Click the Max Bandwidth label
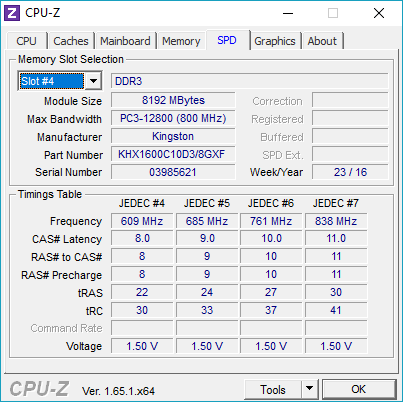The width and height of the screenshot is (403, 402). tap(64, 119)
